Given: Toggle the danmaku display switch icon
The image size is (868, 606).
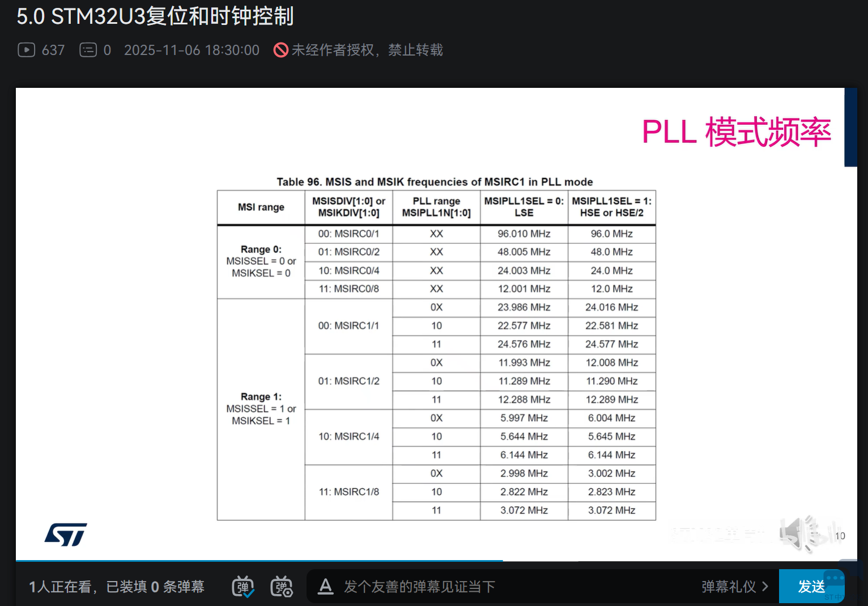Looking at the screenshot, I should (243, 587).
